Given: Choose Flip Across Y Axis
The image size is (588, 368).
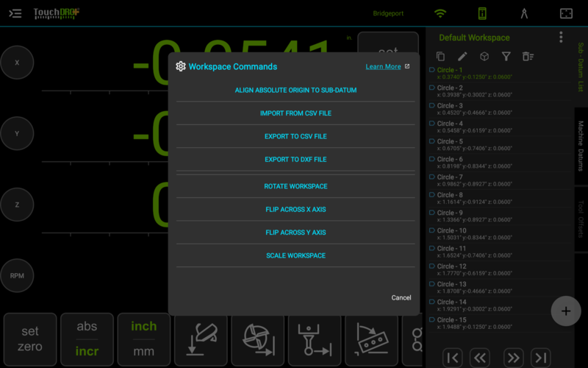Looking at the screenshot, I should point(295,233).
